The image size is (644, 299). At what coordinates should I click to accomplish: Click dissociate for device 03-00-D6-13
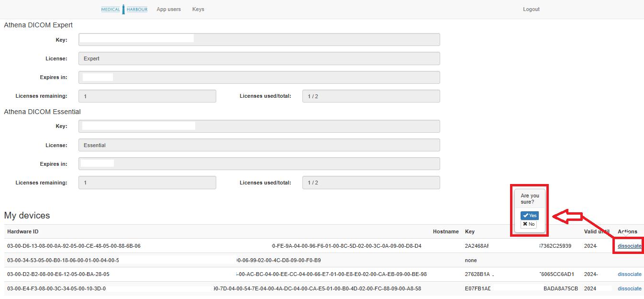coord(629,246)
